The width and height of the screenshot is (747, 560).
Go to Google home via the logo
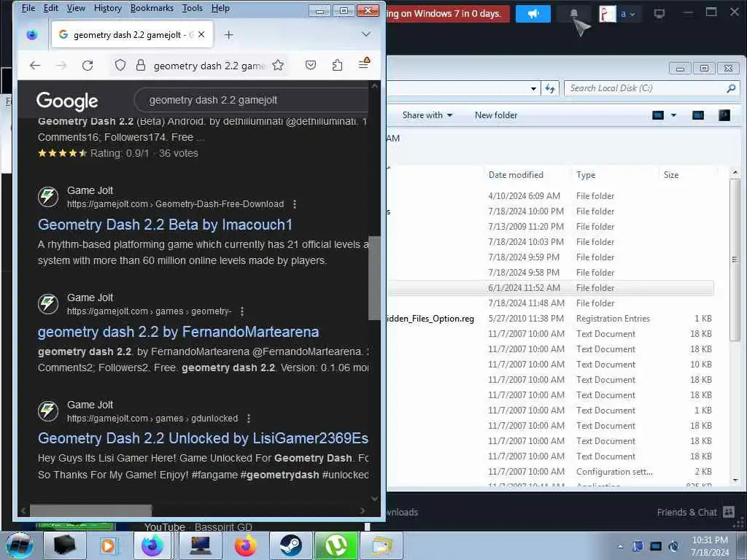(x=67, y=101)
